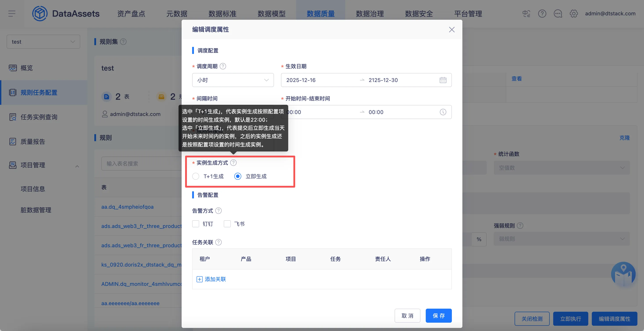Click the 取消 button
The height and width of the screenshot is (331, 644).
click(407, 316)
